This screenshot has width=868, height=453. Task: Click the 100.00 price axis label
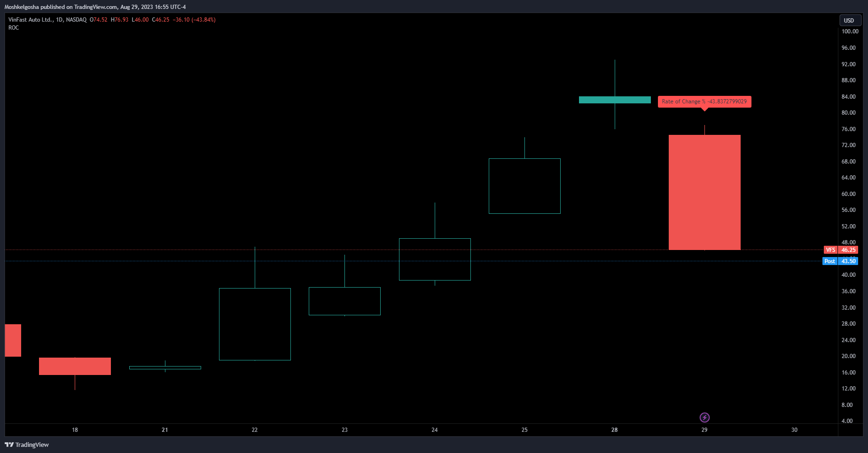pos(850,31)
